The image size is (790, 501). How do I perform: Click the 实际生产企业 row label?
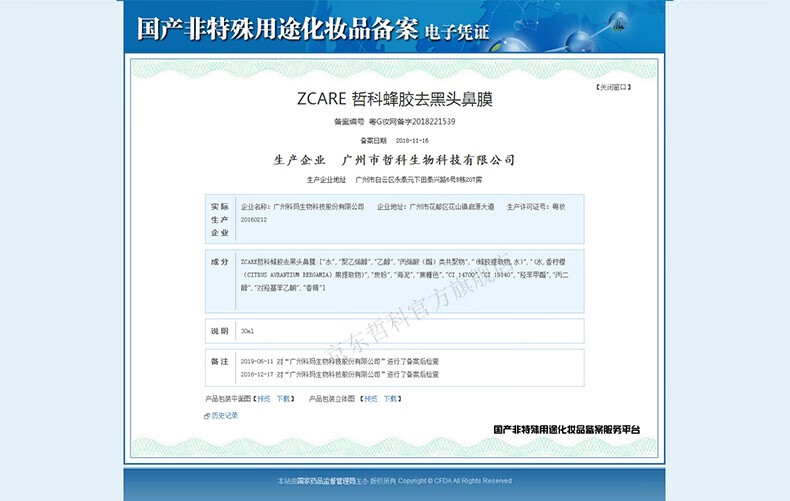[220, 219]
